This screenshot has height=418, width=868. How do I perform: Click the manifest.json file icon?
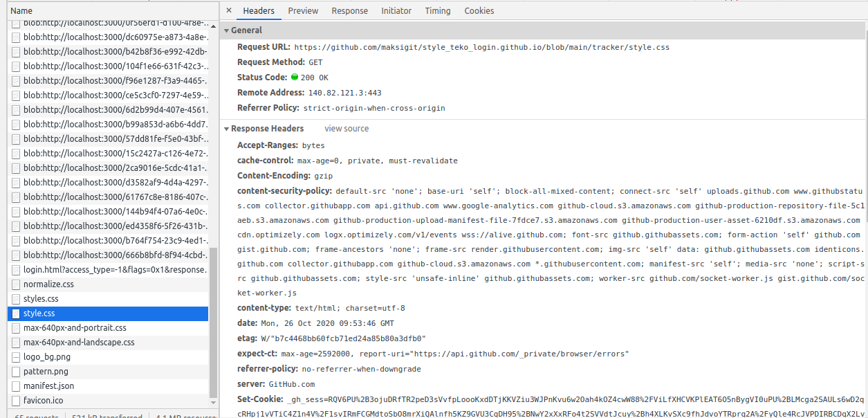pos(16,386)
